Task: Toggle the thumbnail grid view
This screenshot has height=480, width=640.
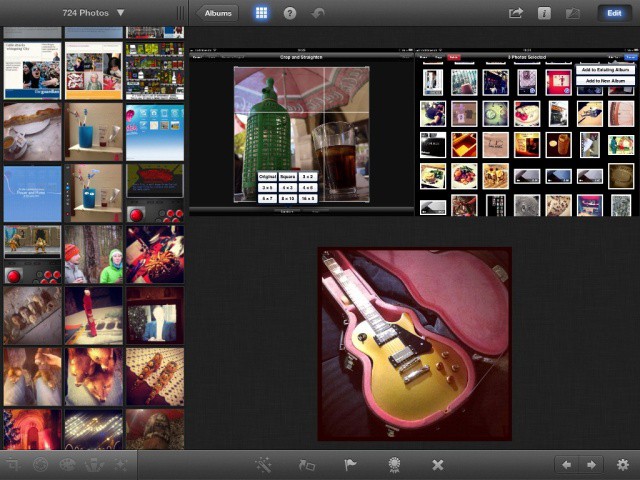Action: 261,13
